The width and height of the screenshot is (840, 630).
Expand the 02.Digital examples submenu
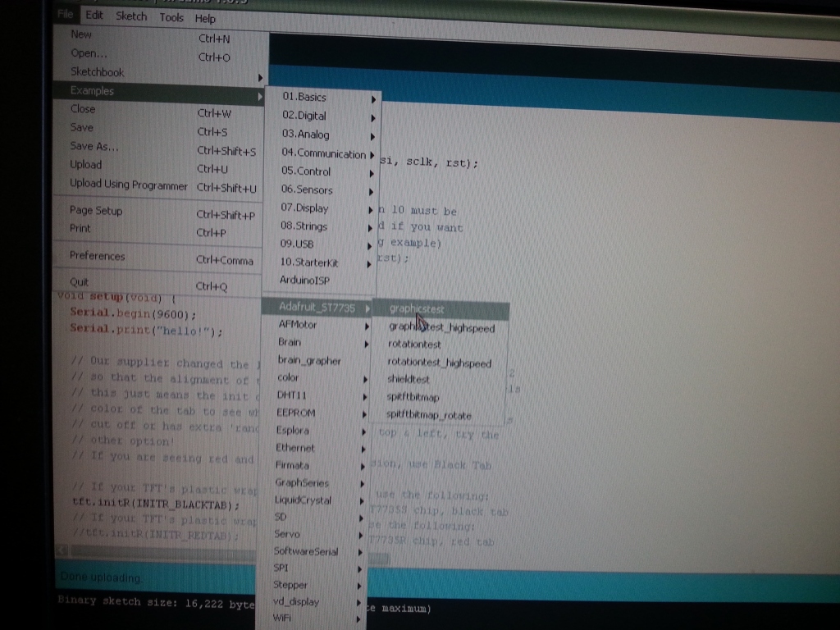323,116
